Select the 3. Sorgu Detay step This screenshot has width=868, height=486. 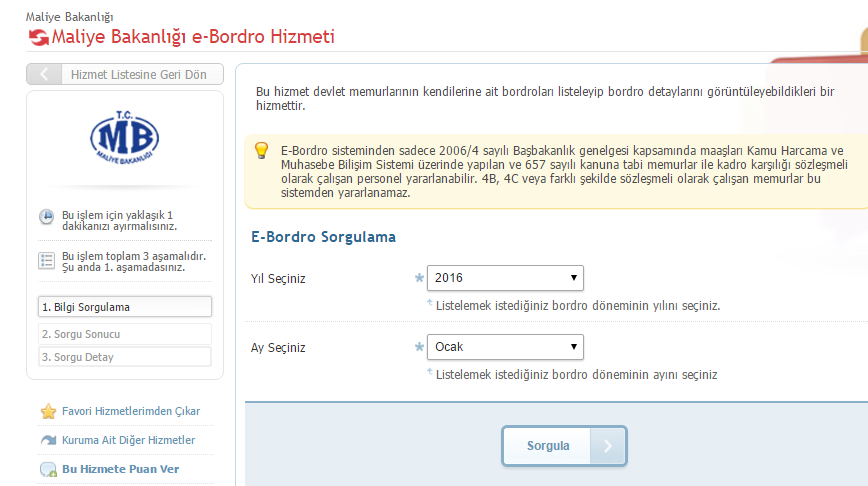pos(125,357)
